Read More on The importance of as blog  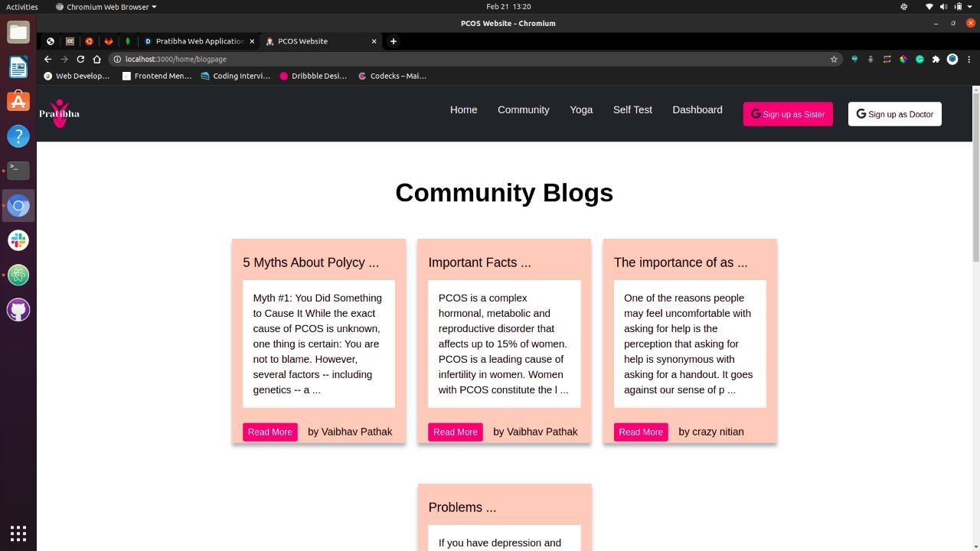641,432
